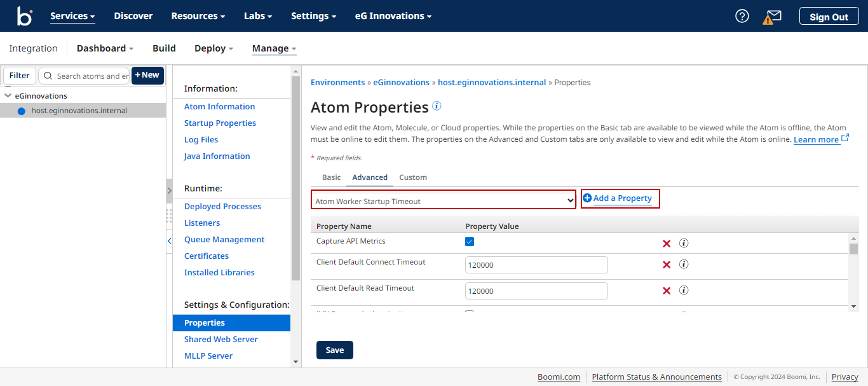Expand the Dashboard dropdown
Viewport: 868px width, 386px height.
[x=105, y=48]
